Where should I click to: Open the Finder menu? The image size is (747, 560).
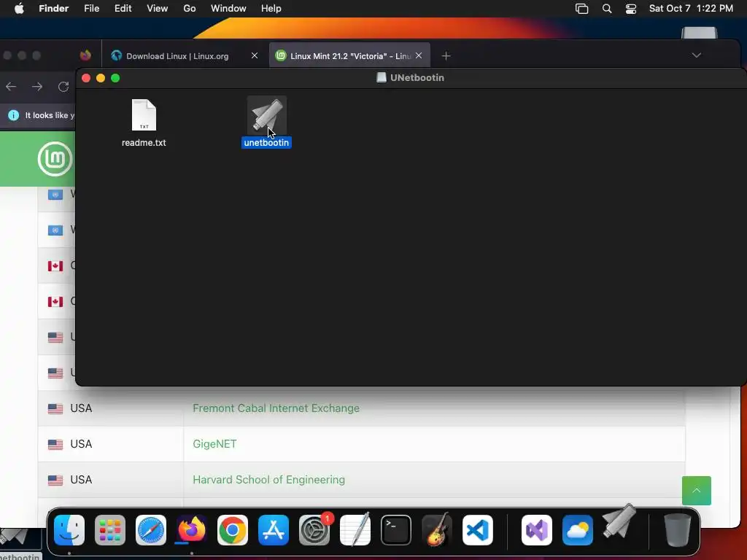[x=54, y=9]
